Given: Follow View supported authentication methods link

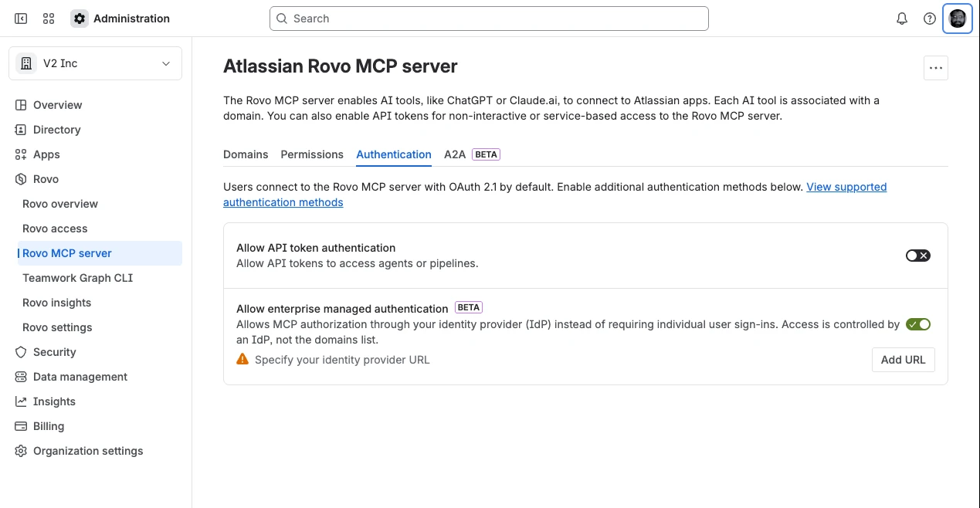Looking at the screenshot, I should pyautogui.click(x=846, y=187).
